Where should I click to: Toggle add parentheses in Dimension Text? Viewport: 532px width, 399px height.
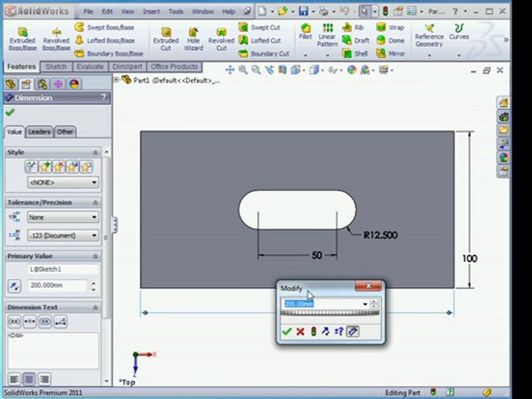[14, 321]
